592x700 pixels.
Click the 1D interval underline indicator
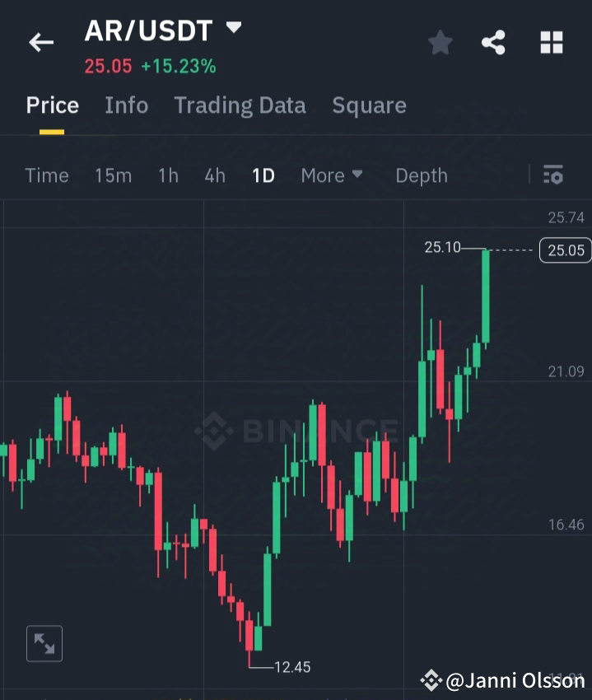263,175
